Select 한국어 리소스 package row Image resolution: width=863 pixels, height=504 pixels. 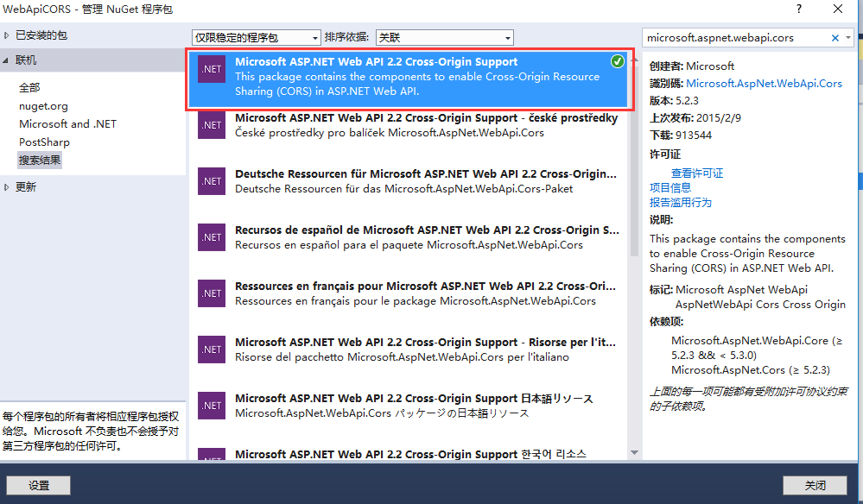coord(409,453)
